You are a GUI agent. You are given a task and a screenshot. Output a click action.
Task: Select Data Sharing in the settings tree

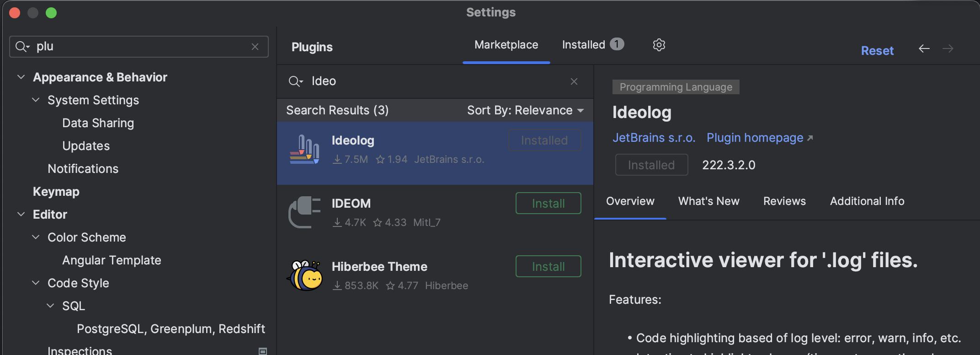98,123
